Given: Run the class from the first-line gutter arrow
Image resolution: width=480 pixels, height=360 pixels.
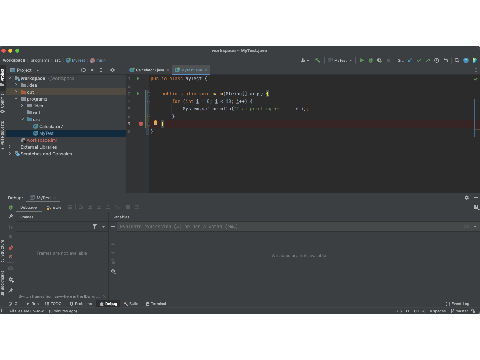Looking at the screenshot, I should 138,79.
